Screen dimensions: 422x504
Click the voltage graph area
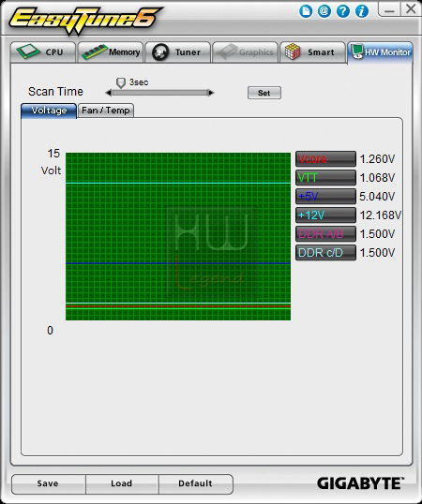[x=178, y=236]
